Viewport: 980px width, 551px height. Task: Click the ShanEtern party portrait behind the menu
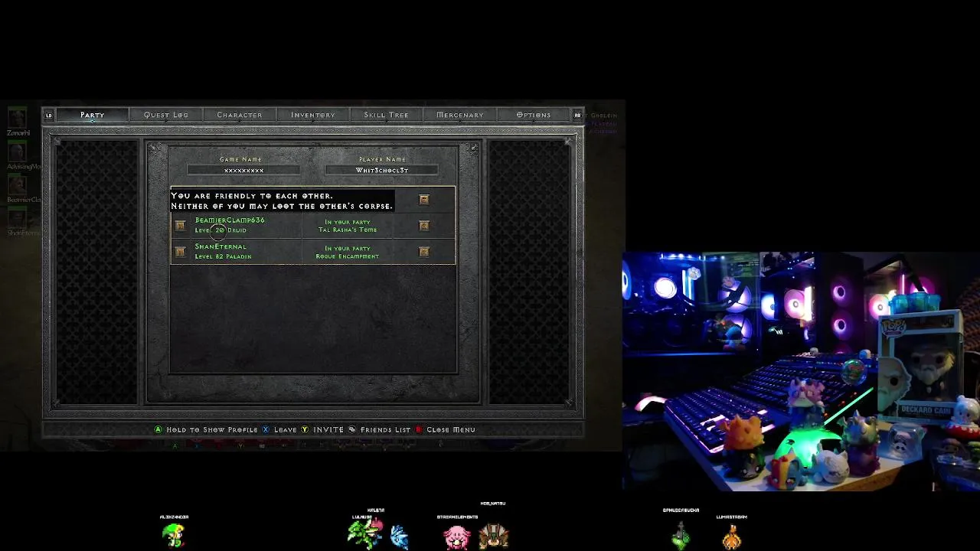click(x=17, y=218)
